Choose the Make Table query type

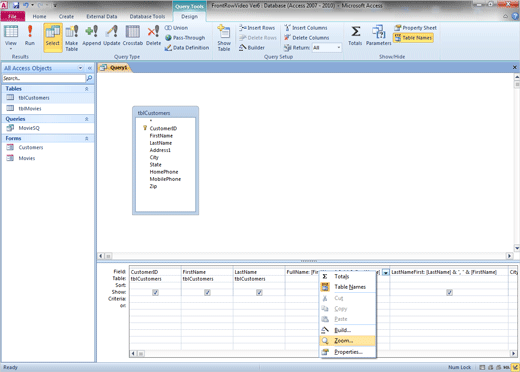71,38
